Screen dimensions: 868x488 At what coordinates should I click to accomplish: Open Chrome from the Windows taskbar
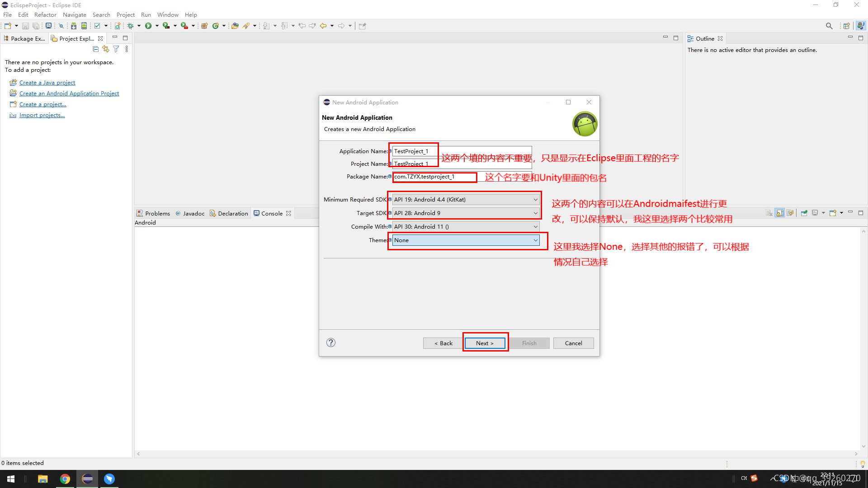(65, 479)
